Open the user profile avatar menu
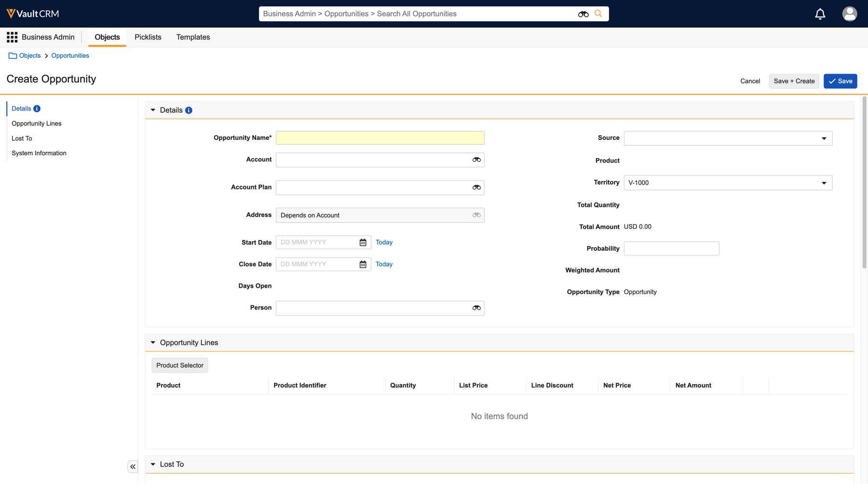 (x=849, y=14)
